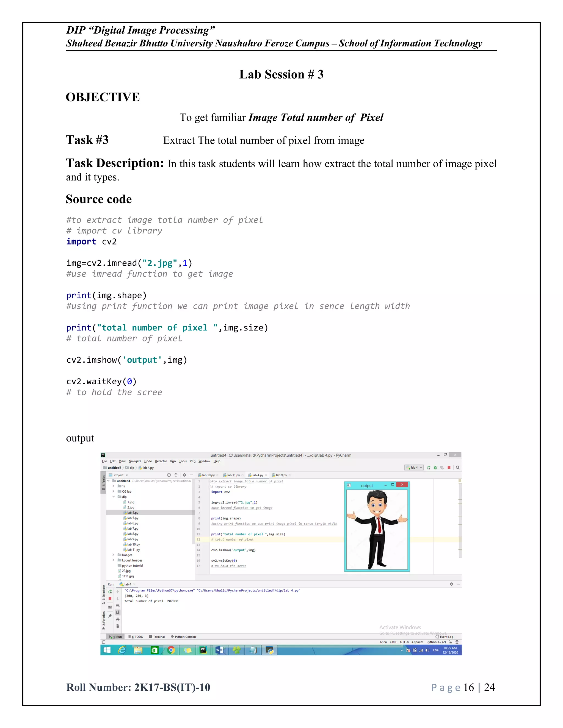Expand the Images folder in project tree
Screen dimensions: 563x728
click(114, 555)
